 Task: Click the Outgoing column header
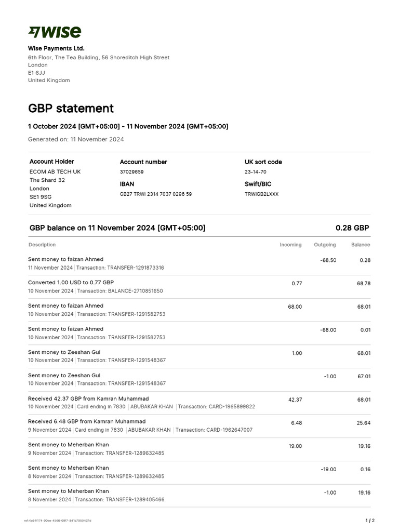point(325,245)
